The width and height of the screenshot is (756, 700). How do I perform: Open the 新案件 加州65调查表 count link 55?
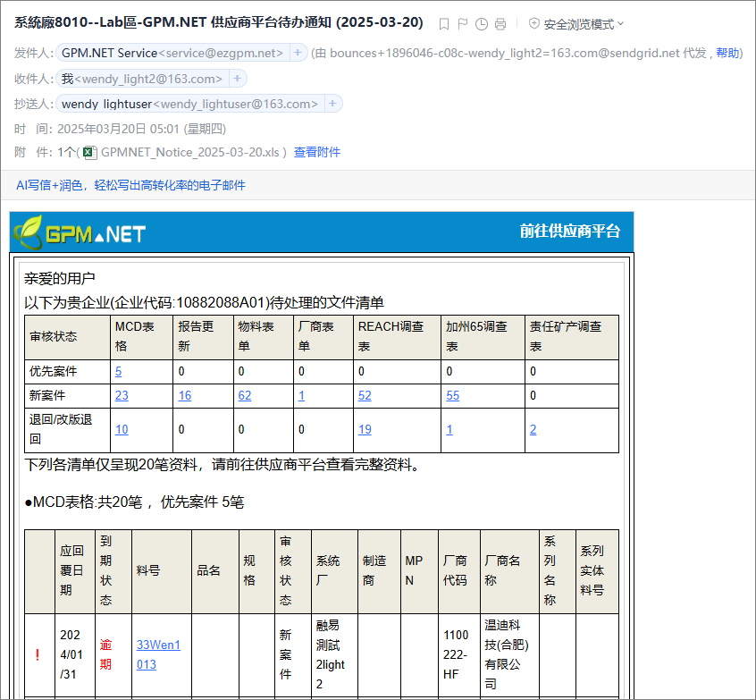click(x=452, y=395)
